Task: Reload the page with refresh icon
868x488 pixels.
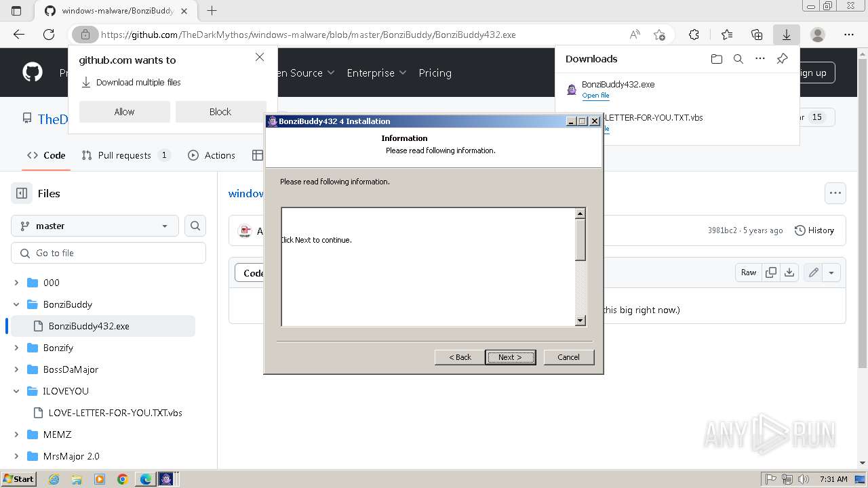Action: [49, 35]
